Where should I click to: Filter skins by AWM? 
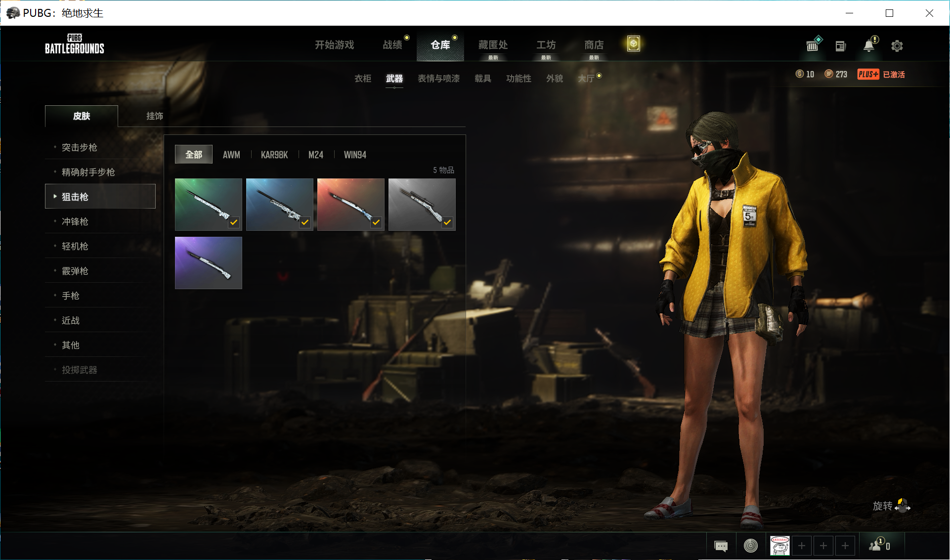(231, 155)
